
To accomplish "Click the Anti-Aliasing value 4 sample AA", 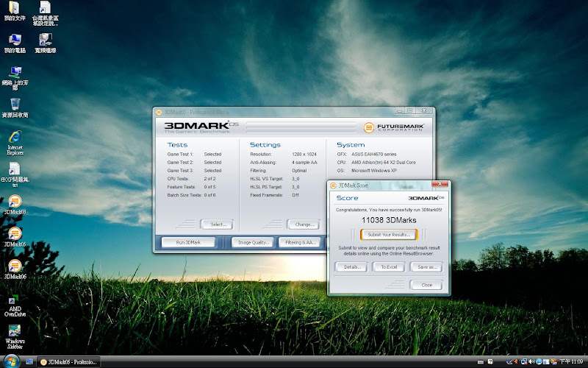I will [304, 163].
